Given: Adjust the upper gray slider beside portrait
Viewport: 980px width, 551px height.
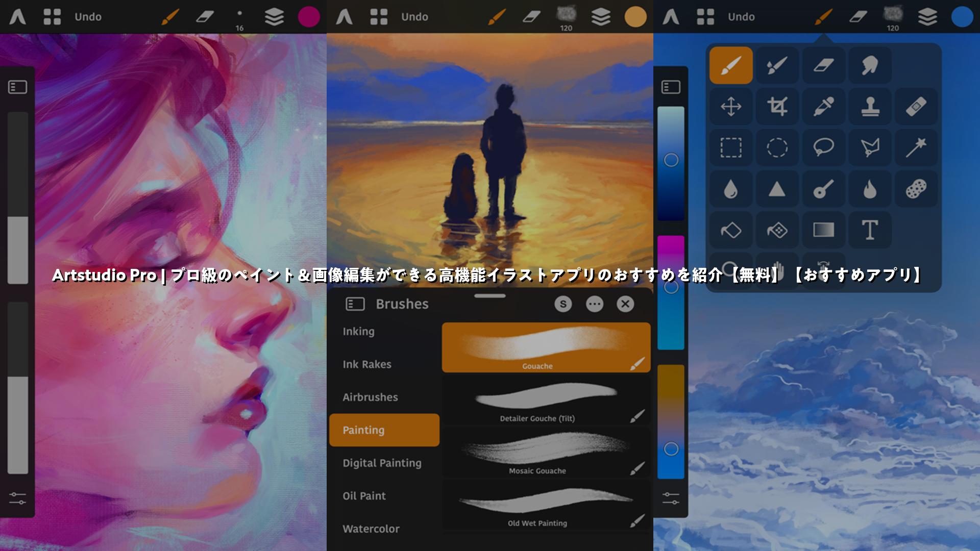Looking at the screenshot, I should (18, 198).
